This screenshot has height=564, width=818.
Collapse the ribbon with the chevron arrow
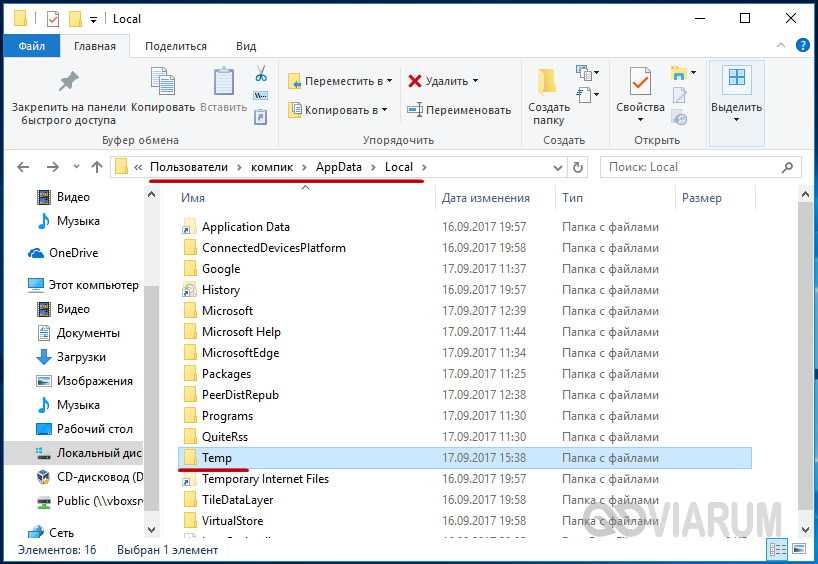pos(781,46)
